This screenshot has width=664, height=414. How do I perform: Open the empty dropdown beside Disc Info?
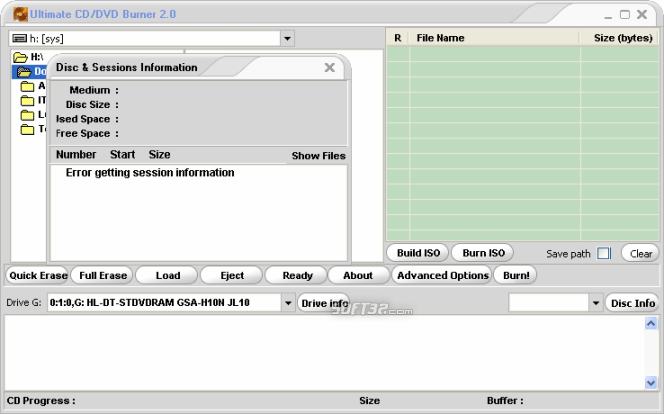tap(595, 303)
